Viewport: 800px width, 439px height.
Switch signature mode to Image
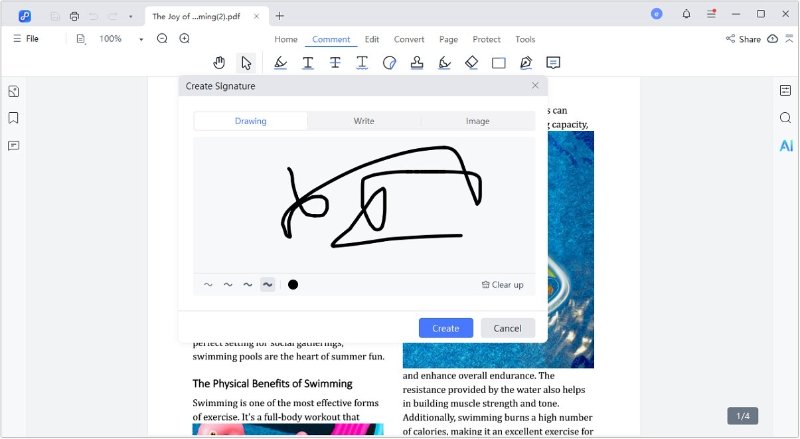click(x=478, y=121)
